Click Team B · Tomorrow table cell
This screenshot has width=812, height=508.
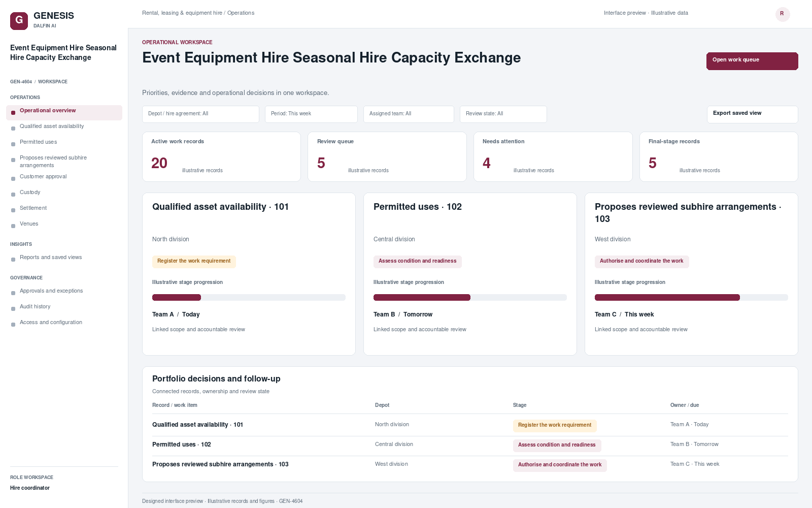click(694, 444)
